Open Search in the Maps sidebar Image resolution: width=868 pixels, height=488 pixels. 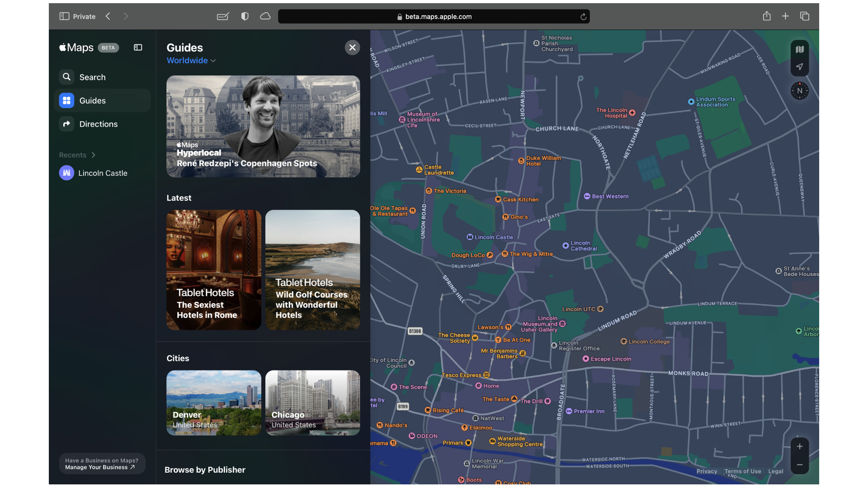(102, 77)
